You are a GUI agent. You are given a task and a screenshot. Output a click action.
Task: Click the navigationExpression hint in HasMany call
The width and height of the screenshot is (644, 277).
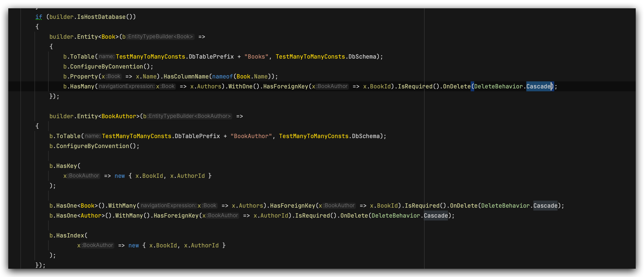127,86
